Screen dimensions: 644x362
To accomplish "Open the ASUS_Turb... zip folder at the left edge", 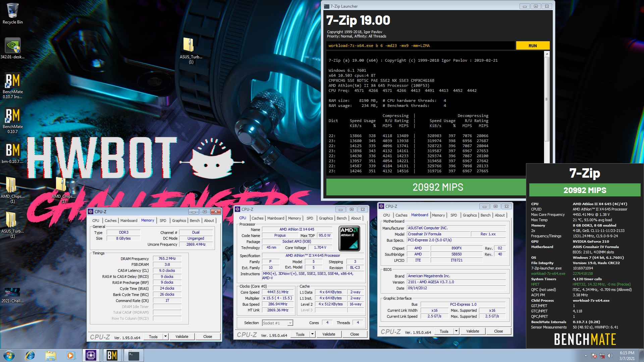I will (x=12, y=225).
